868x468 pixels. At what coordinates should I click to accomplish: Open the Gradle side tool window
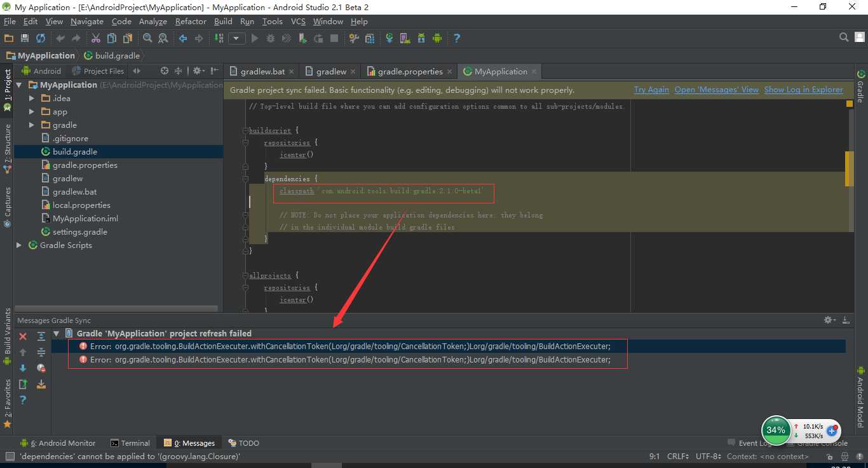tap(861, 87)
